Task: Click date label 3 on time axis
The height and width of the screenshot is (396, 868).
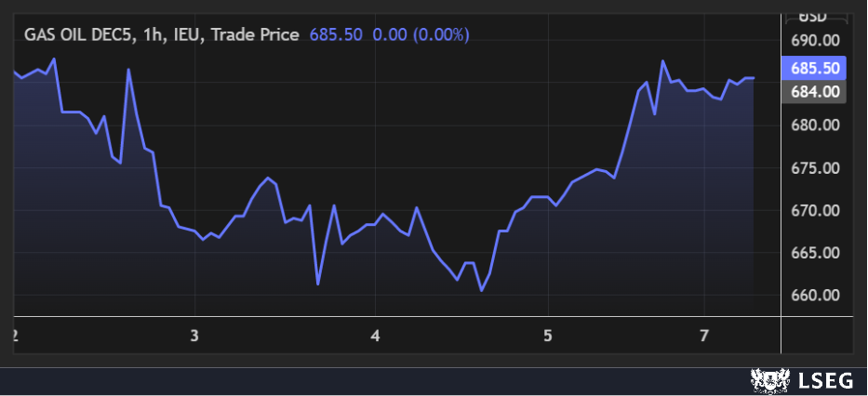Action: (195, 335)
